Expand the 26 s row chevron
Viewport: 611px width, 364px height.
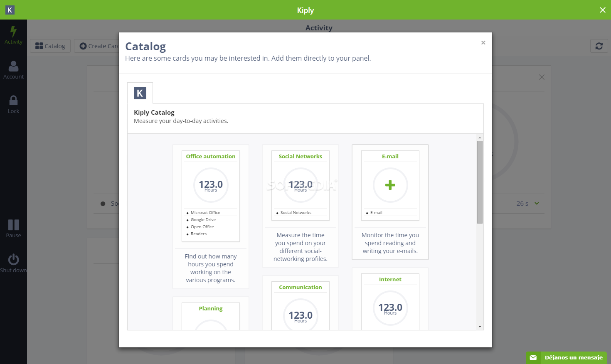pos(537,203)
